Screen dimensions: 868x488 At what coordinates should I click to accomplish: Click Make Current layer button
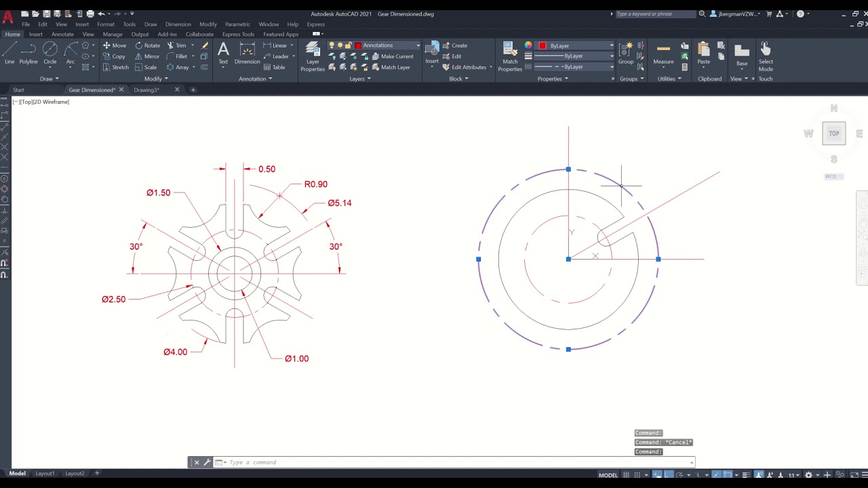point(392,56)
